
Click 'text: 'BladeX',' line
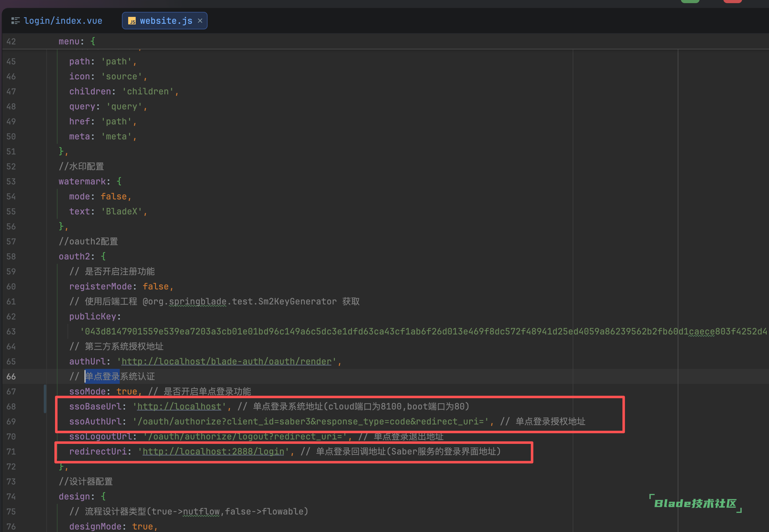pos(108,211)
